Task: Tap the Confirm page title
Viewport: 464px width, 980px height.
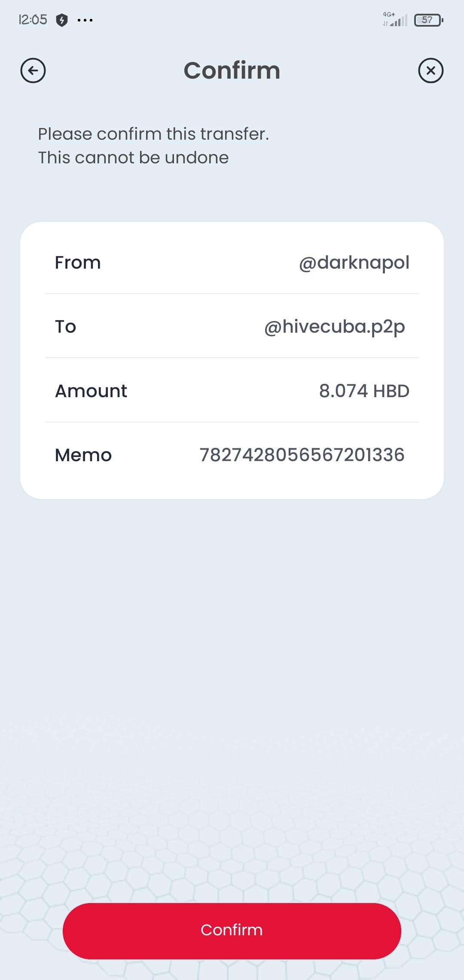Action: (x=232, y=70)
